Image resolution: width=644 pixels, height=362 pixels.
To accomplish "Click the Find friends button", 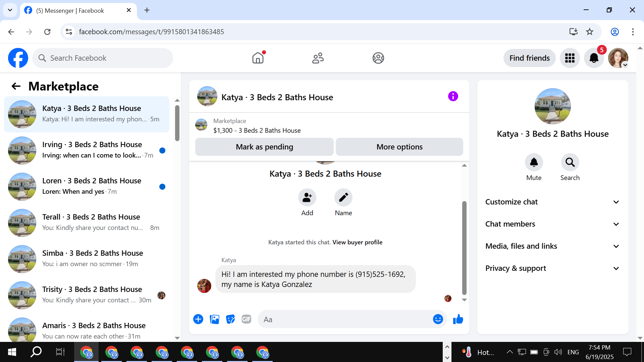I will coord(530,58).
